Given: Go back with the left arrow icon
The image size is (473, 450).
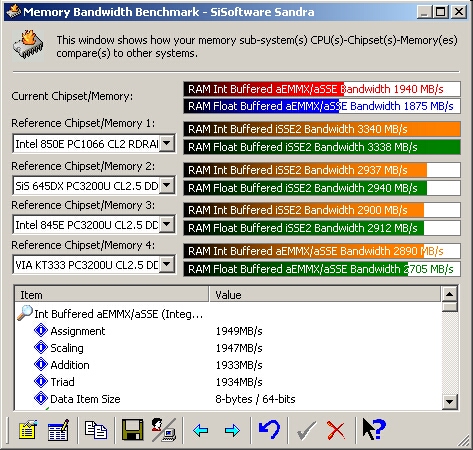Looking at the screenshot, I should [201, 430].
